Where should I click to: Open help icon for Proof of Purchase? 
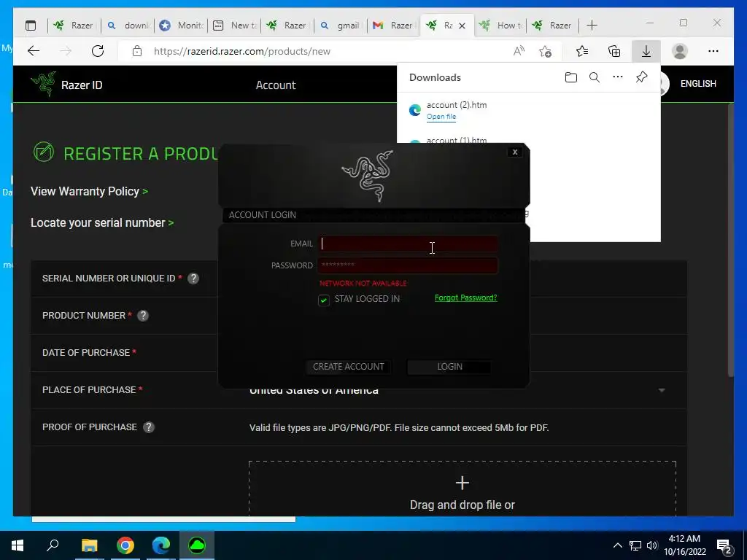[x=149, y=427]
